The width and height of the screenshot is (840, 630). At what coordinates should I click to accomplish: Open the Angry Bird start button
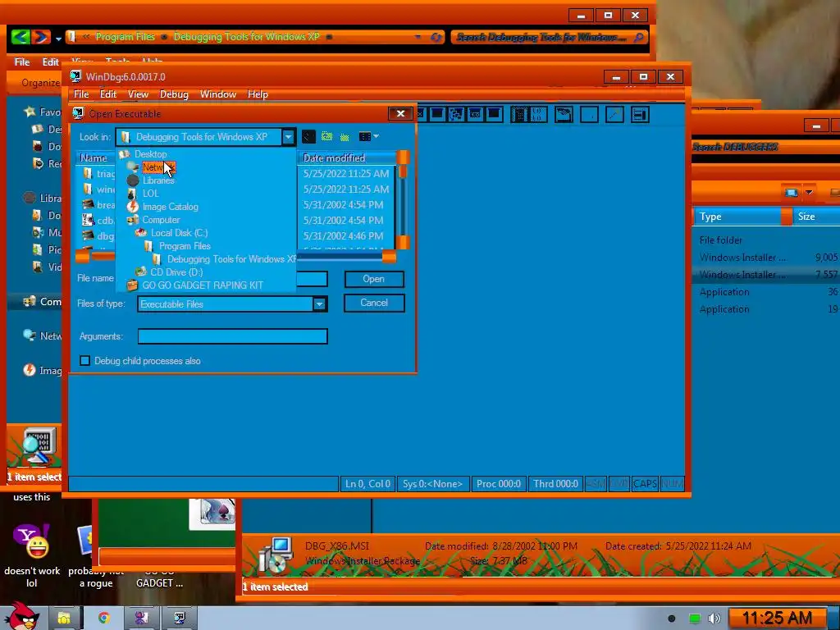coord(21,616)
